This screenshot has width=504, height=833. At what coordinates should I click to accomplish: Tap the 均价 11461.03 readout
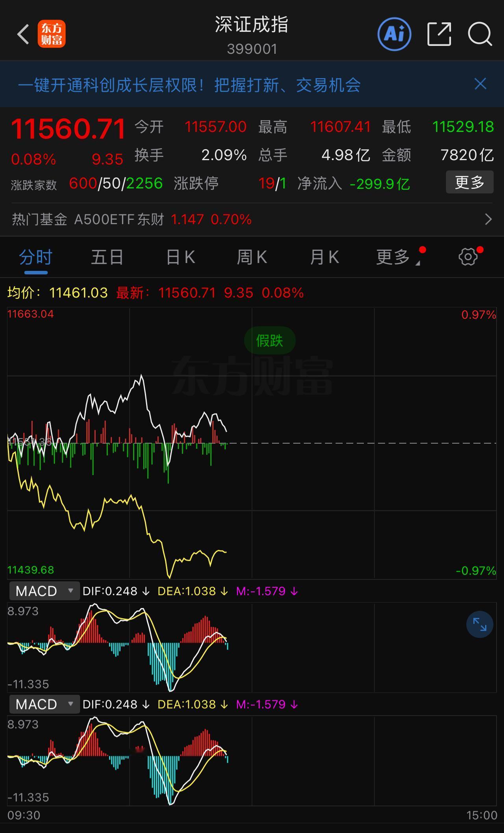[57, 293]
